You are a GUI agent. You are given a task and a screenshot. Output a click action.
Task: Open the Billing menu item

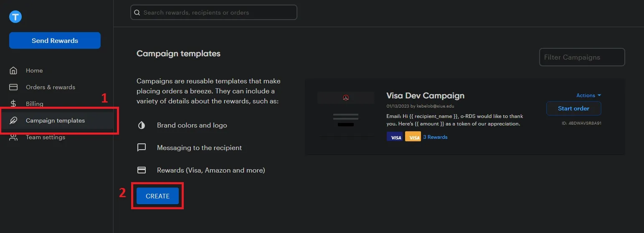35,104
